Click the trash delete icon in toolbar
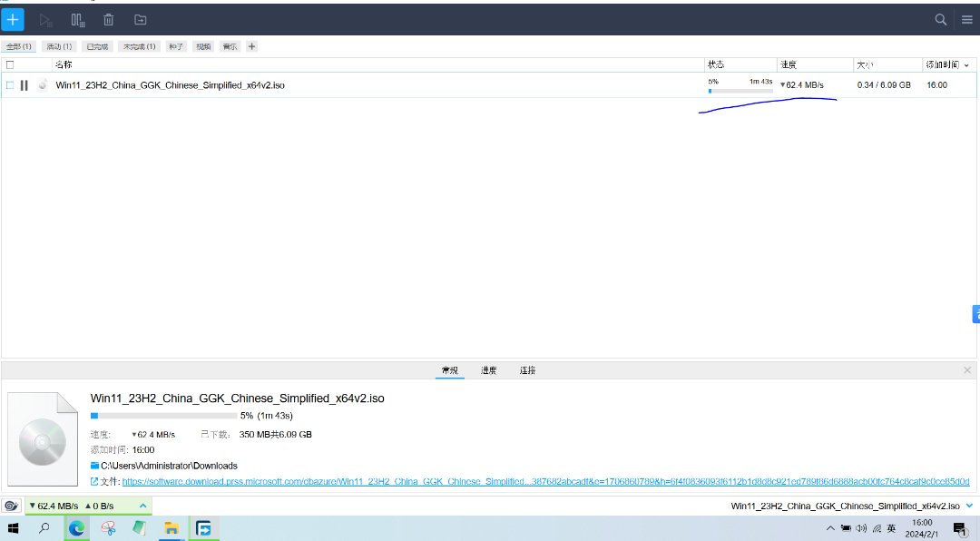 109,19
